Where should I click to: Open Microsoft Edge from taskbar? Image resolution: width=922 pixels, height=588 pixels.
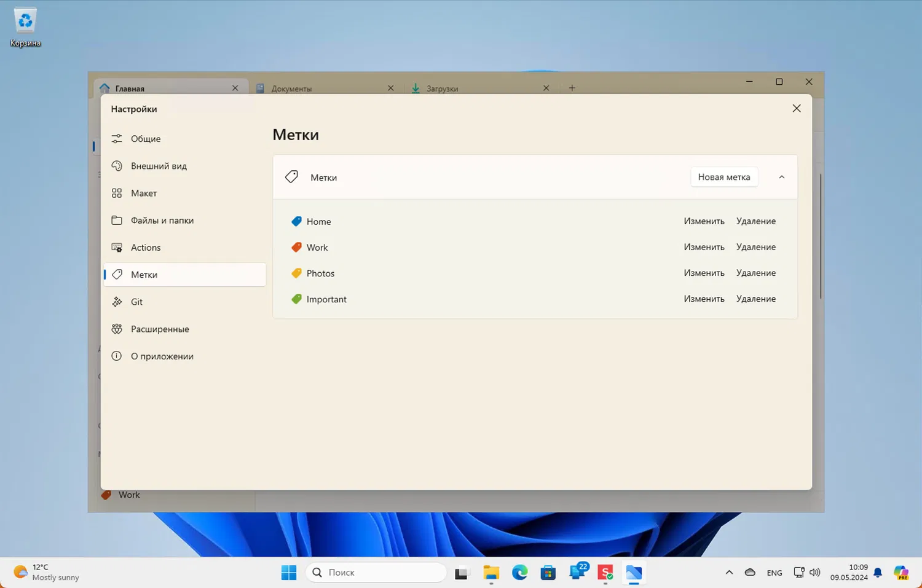(x=519, y=573)
